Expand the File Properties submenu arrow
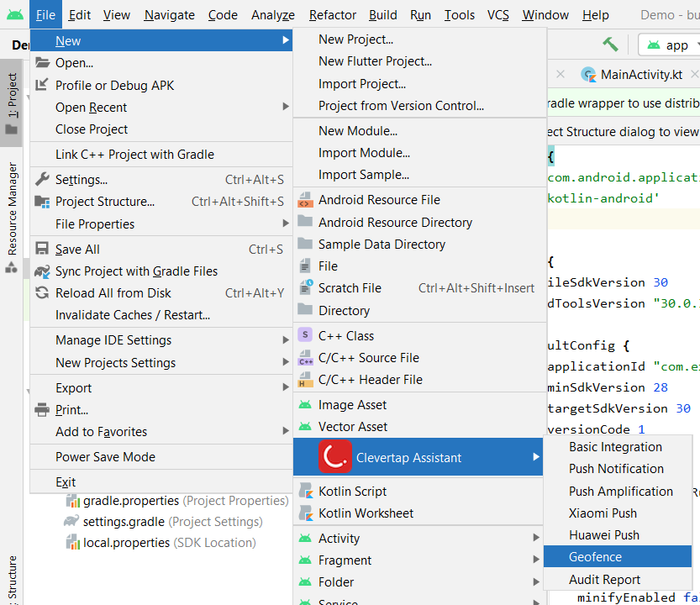The height and width of the screenshot is (605, 700). [286, 223]
